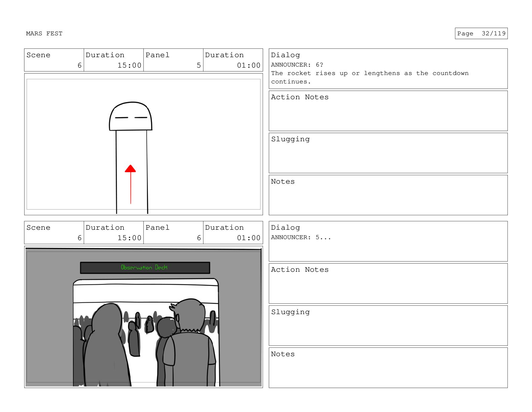Click the Dialog heading of panel 6
Screen dimensions: 532x412
click(x=286, y=228)
